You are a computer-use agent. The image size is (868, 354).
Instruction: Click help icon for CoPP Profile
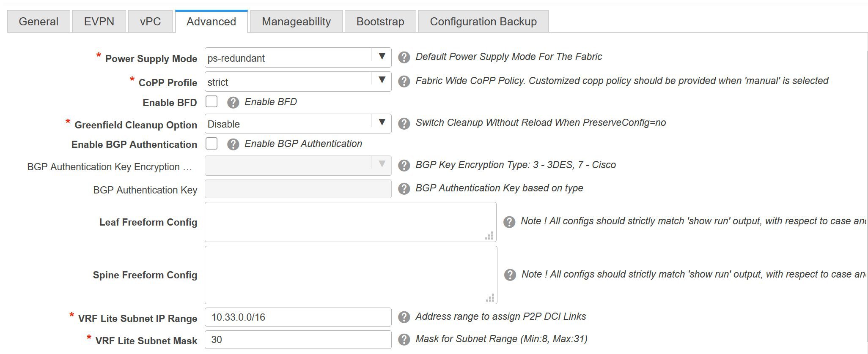point(404,82)
